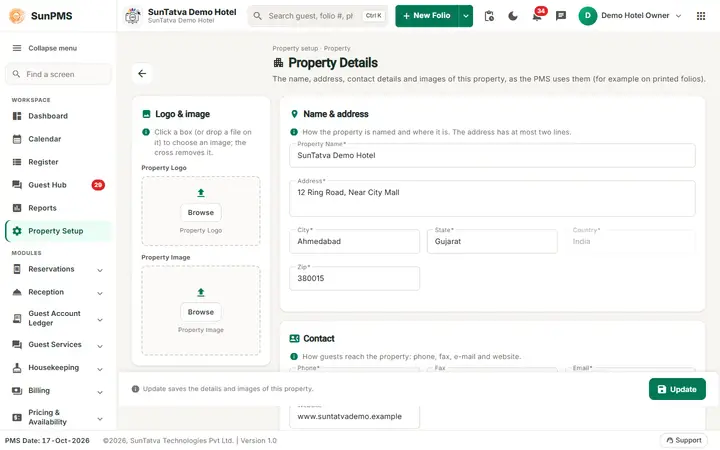Focus the Find a screen field
The image size is (720, 450).
pyautogui.click(x=58, y=74)
